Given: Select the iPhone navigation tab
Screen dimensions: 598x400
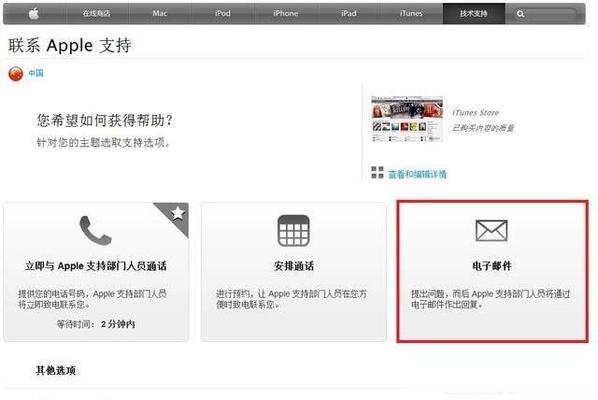Looking at the screenshot, I should tap(286, 13).
